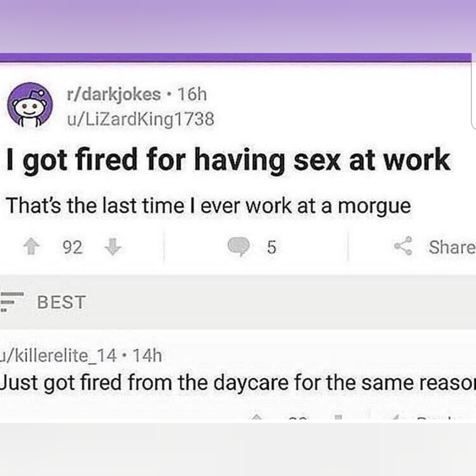Click the 16h post timestamp
Screen dimensions: 476x476
pos(192,94)
